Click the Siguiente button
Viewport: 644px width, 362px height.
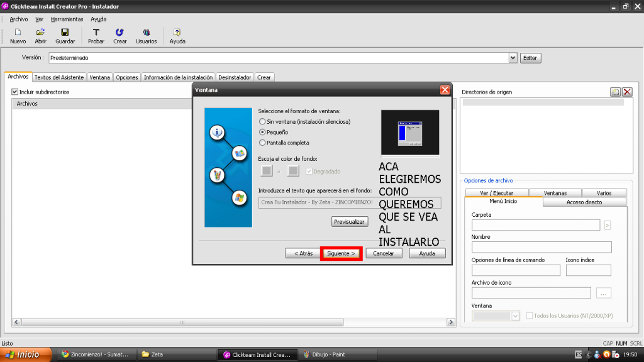341,253
